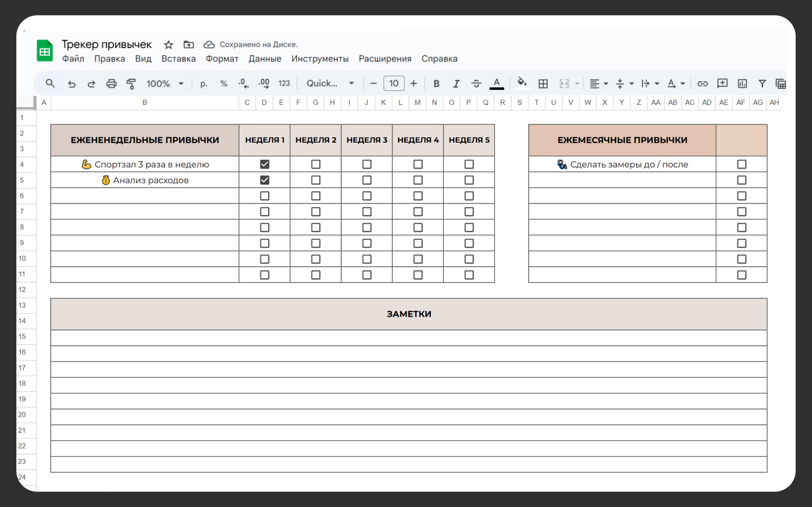
Task: Select the ЕЖЕМЕСЯЧНЫЕ ПРИВЫЧКИ header cell
Action: point(622,140)
